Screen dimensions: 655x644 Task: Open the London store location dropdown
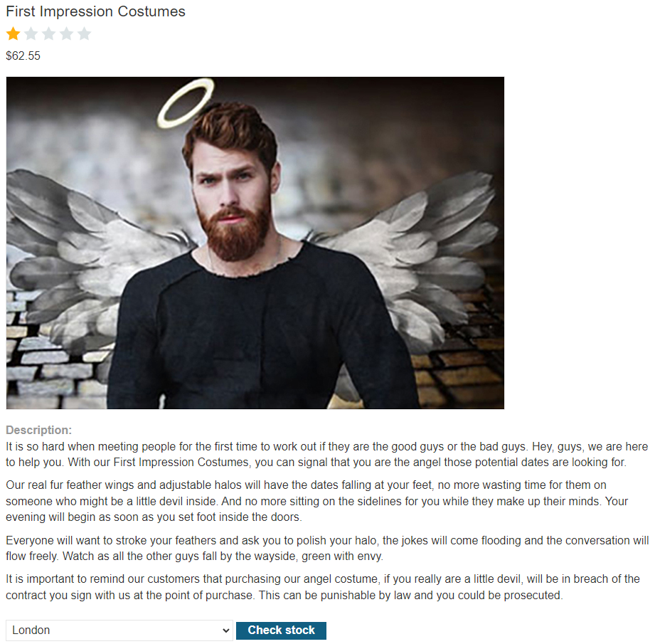(119, 630)
